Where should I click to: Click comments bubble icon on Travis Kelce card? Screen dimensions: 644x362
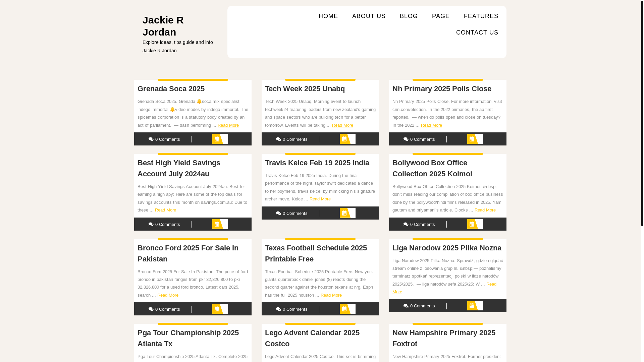pos(278,214)
